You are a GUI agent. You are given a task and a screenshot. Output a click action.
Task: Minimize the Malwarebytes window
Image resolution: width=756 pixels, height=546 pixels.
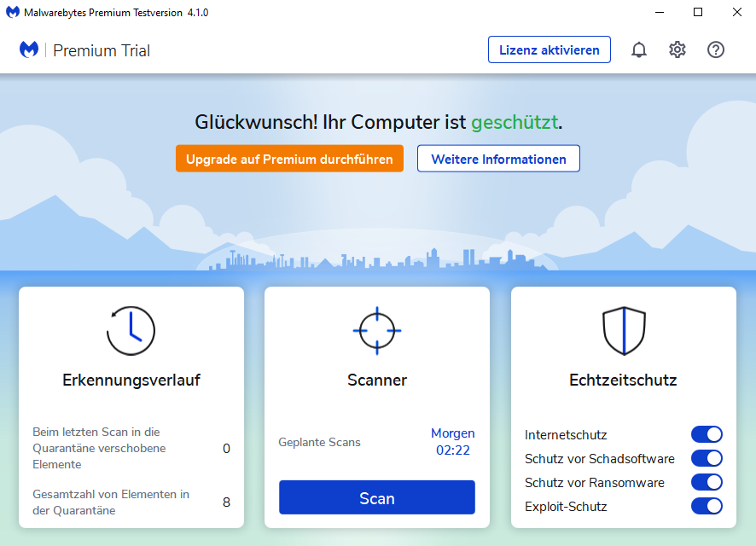[x=660, y=12]
